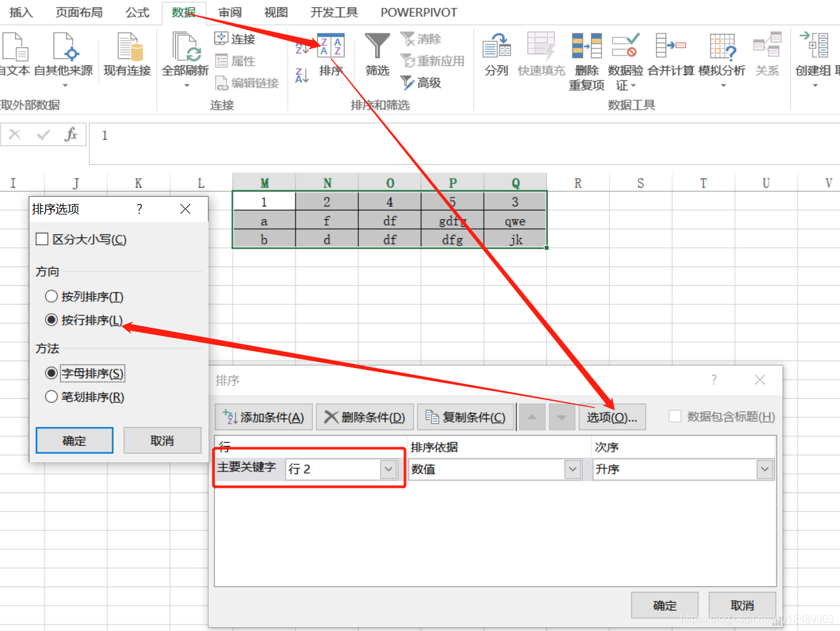Image resolution: width=840 pixels, height=631 pixels.
Task: Expand From Other Sources dropdown arrow
Action: coord(65,85)
